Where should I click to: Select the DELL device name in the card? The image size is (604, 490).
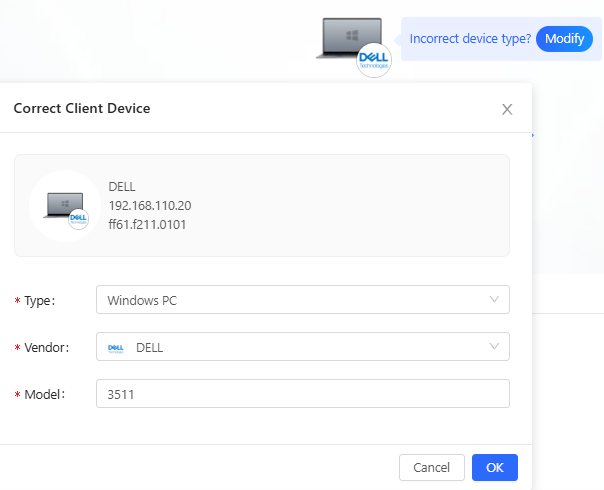[x=121, y=186]
